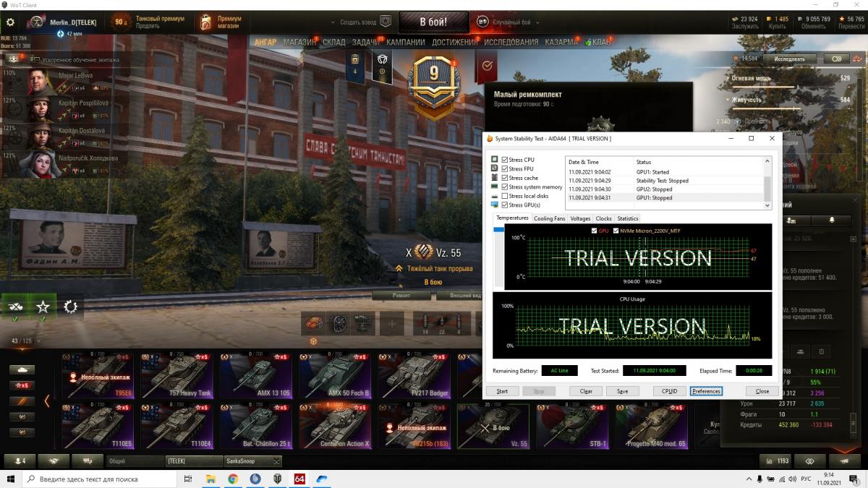The width and height of the screenshot is (868, 488).
Task: Open the WoT settings gear menu
Action: (11, 22)
